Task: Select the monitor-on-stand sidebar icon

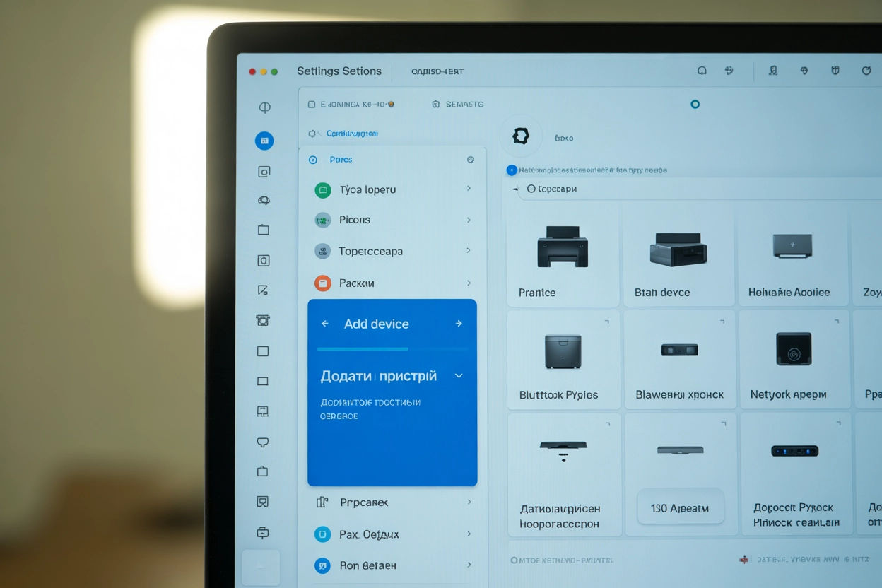Action: pyautogui.click(x=263, y=411)
